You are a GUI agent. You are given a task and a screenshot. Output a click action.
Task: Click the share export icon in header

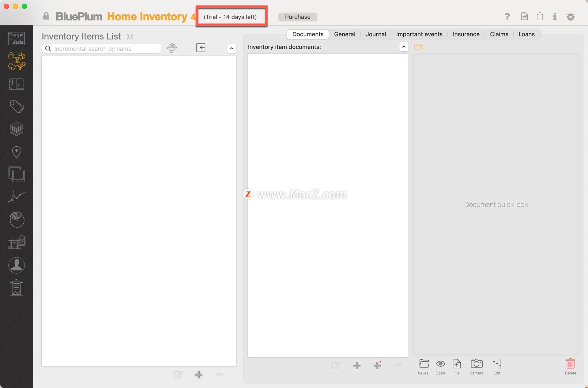click(540, 17)
